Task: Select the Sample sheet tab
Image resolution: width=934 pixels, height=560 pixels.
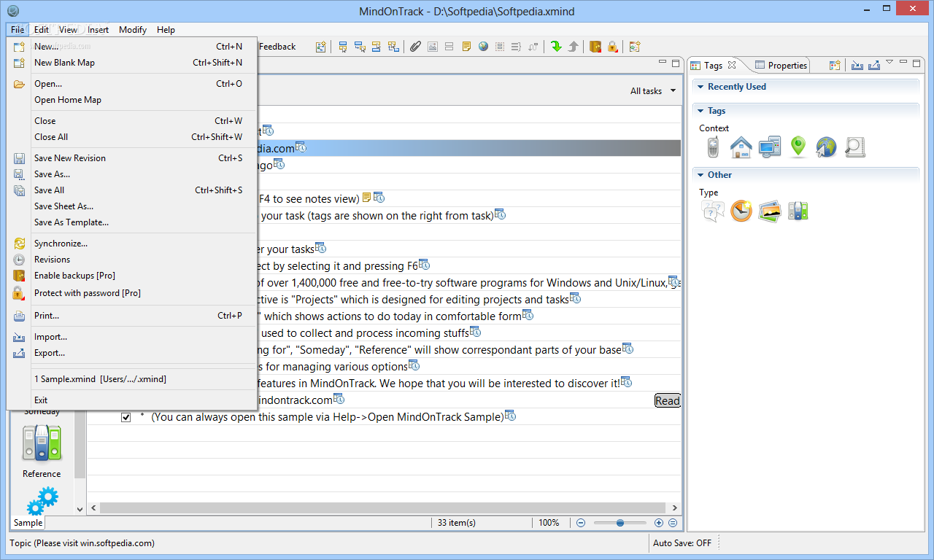Action: coord(28,523)
